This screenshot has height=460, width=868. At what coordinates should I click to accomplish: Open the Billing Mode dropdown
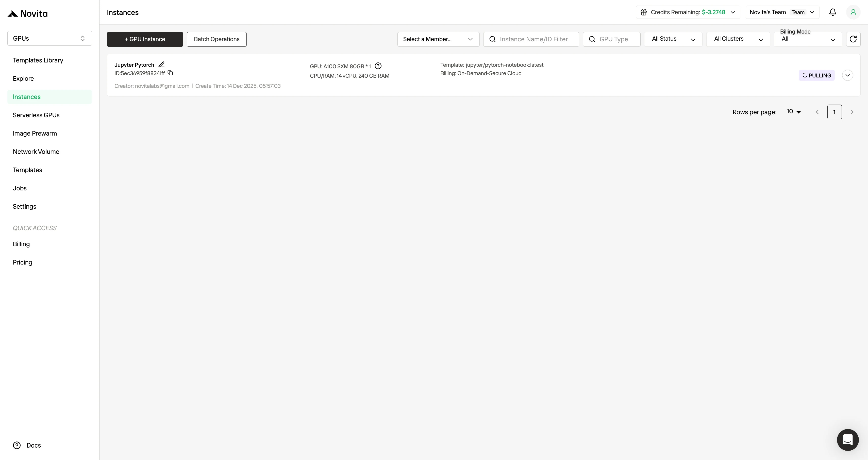[808, 39]
